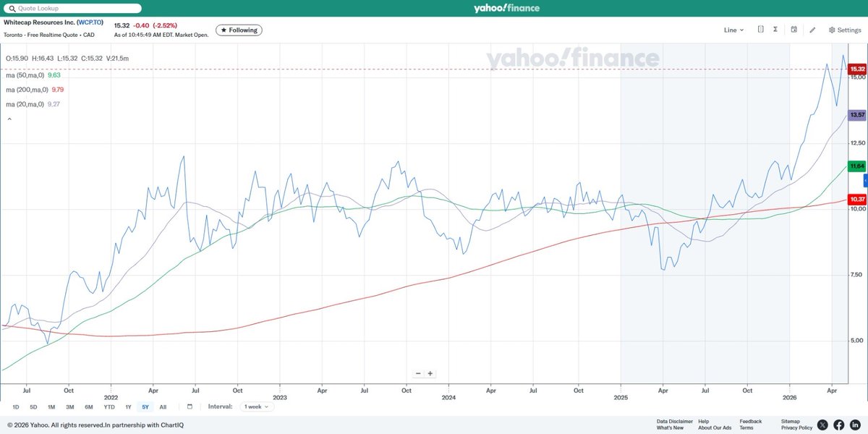Image resolution: width=868 pixels, height=434 pixels.
Task: Open the Privacy Policy link
Action: click(x=796, y=427)
